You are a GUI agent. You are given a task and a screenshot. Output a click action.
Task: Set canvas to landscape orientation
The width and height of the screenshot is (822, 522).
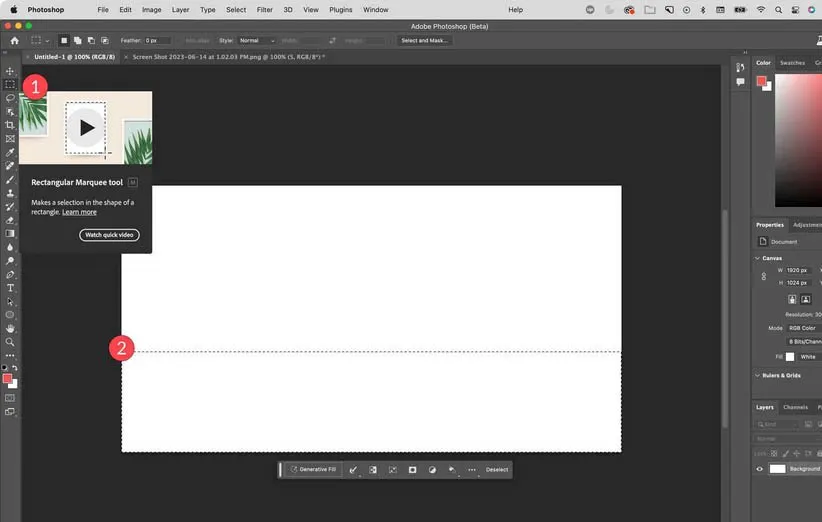click(x=805, y=299)
